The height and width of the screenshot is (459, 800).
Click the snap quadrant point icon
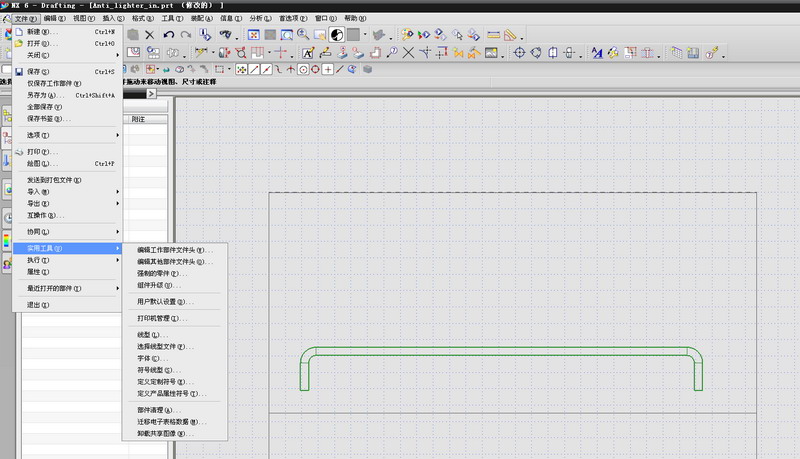315,69
